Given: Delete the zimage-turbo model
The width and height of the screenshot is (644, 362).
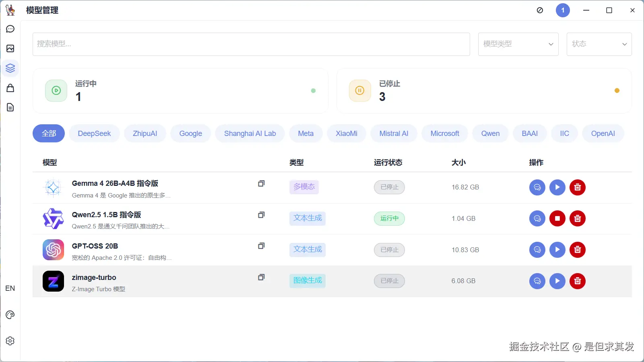Looking at the screenshot, I should pyautogui.click(x=578, y=281).
